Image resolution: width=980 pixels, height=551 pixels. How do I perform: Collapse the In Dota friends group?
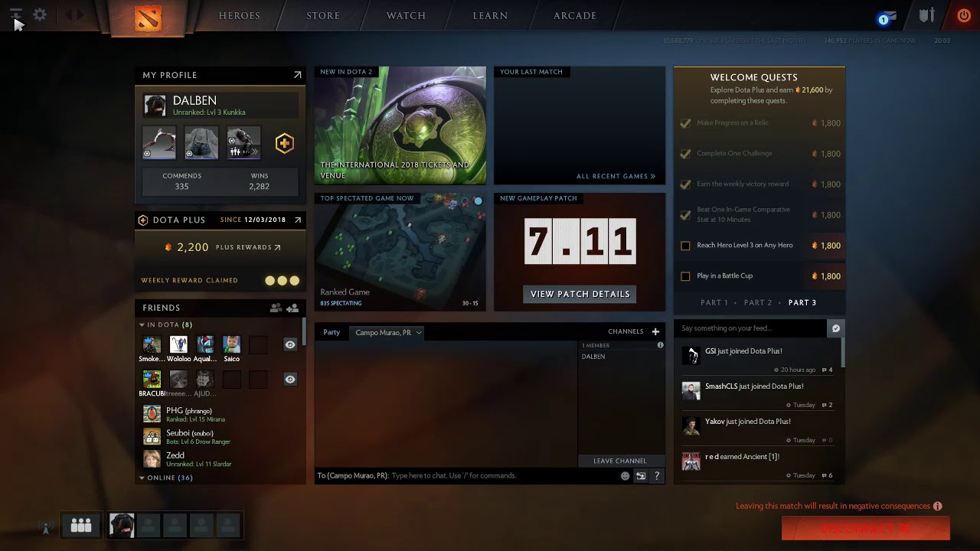[142, 324]
